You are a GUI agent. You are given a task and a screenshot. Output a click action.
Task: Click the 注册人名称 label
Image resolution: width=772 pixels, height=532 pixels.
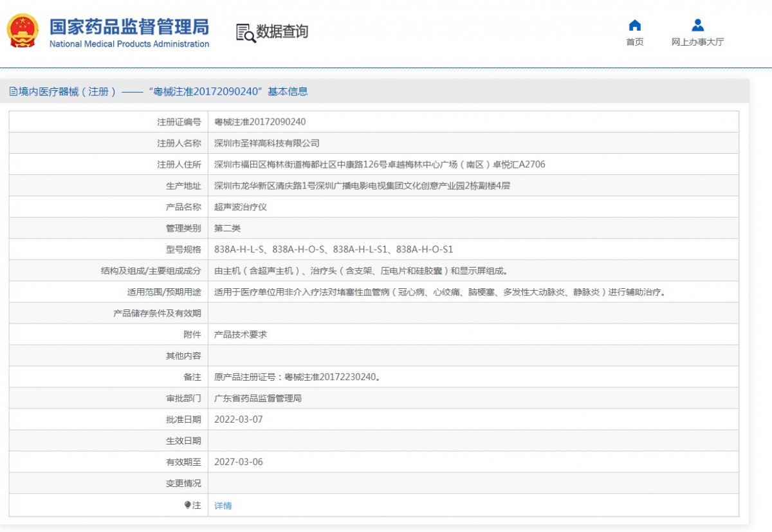(179, 143)
